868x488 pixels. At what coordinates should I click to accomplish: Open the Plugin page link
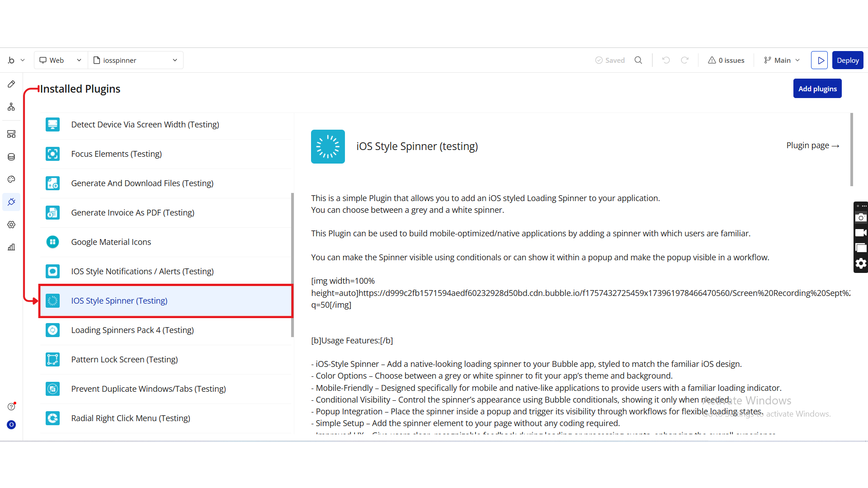coord(812,145)
